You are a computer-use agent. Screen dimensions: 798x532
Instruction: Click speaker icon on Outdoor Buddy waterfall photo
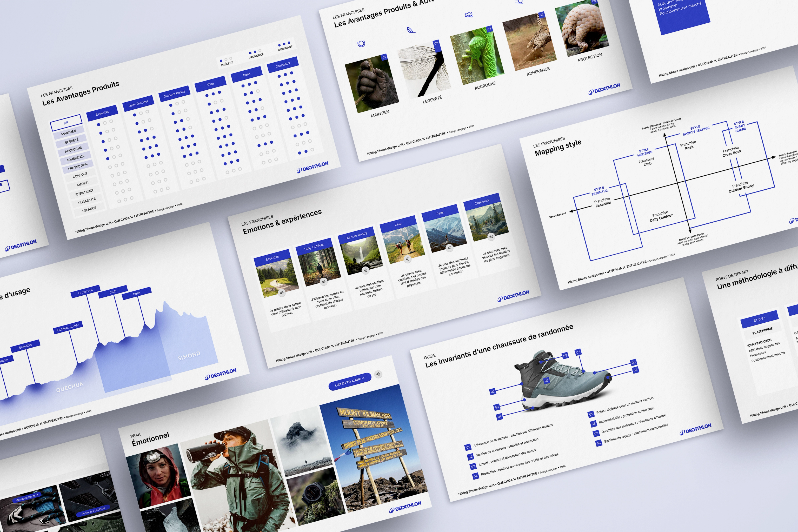[x=365, y=270]
